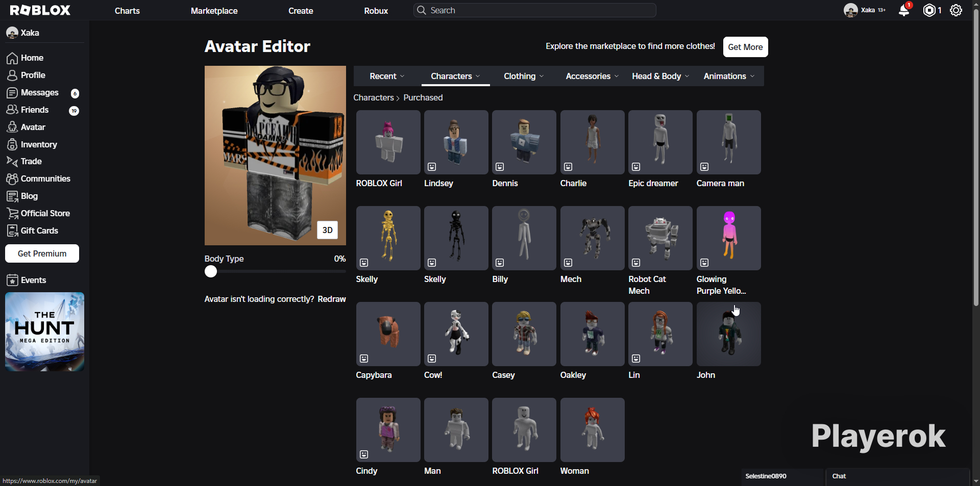Screen dimensions: 980x486
Task: Click the Communities icon in sidebar
Action: coord(12,179)
